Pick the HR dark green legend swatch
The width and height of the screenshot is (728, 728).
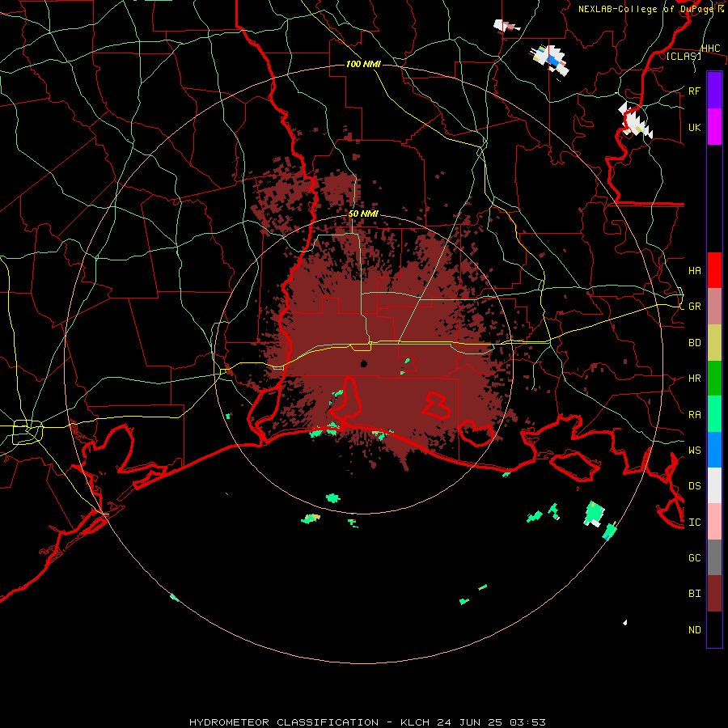click(714, 379)
